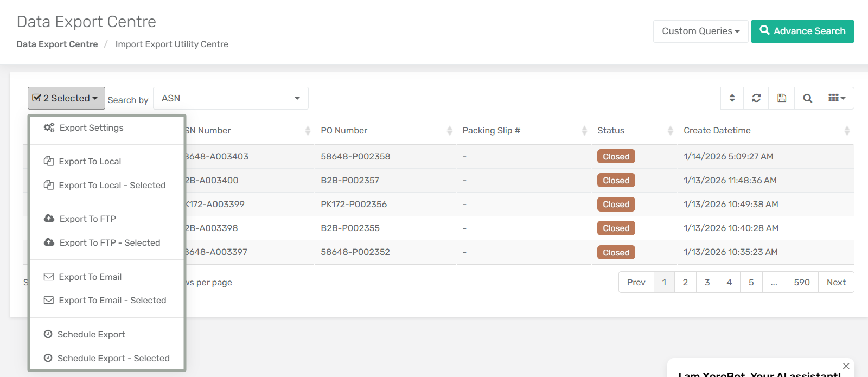Choose Export Settings from menu
This screenshot has width=868, height=377.
[x=91, y=128]
